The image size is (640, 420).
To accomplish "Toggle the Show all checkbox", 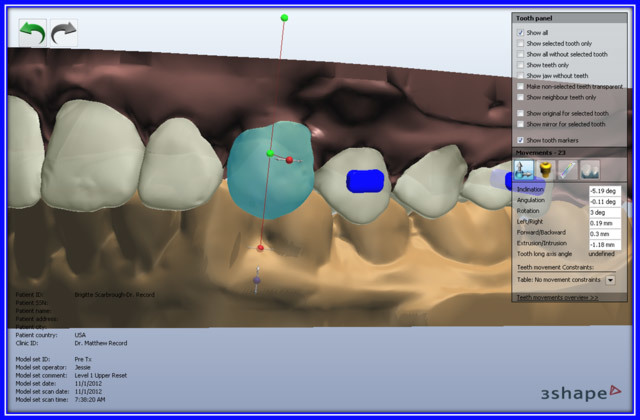I will [521, 32].
